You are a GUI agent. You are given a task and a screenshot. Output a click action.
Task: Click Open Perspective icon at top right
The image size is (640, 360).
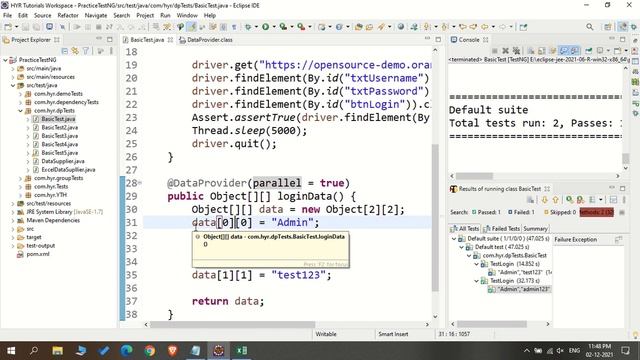(608, 27)
